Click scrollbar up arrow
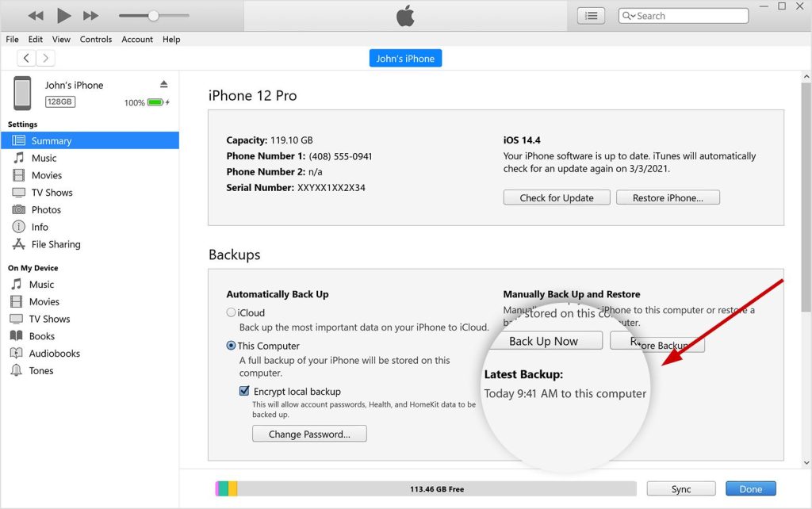Viewport: 812px width, 509px height. (x=806, y=77)
